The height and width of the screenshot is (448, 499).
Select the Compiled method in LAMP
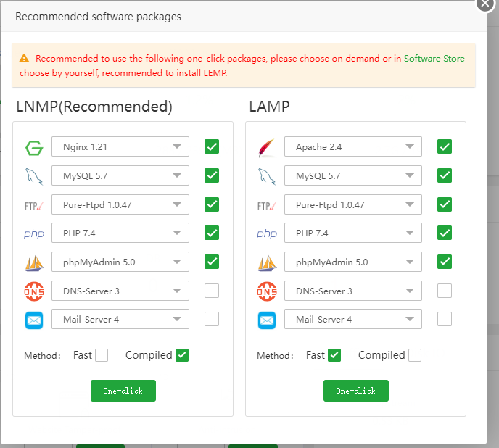click(x=414, y=355)
